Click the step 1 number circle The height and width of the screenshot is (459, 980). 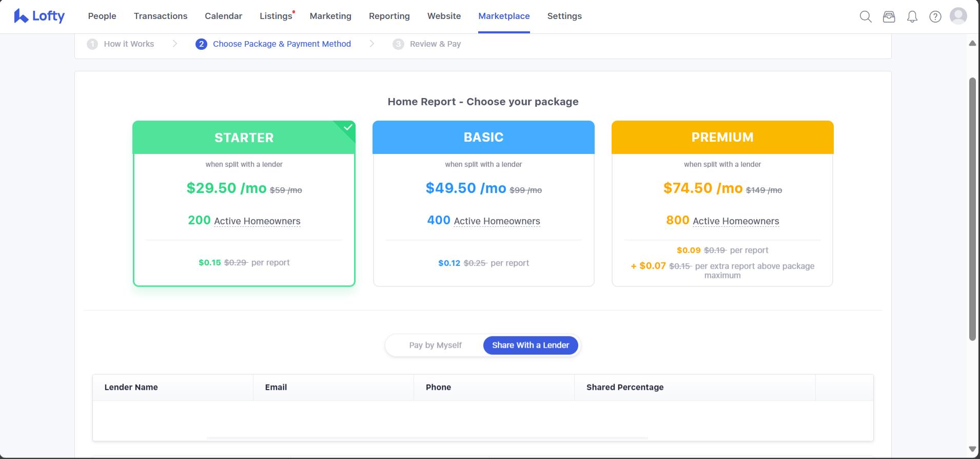coord(92,44)
